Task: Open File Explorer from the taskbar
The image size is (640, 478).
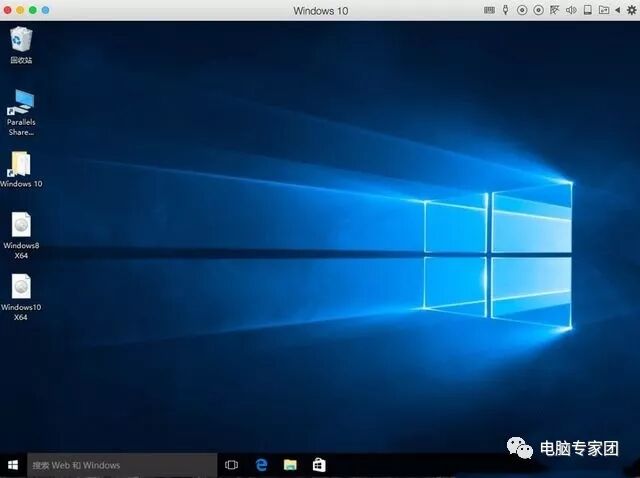Action: 290,465
